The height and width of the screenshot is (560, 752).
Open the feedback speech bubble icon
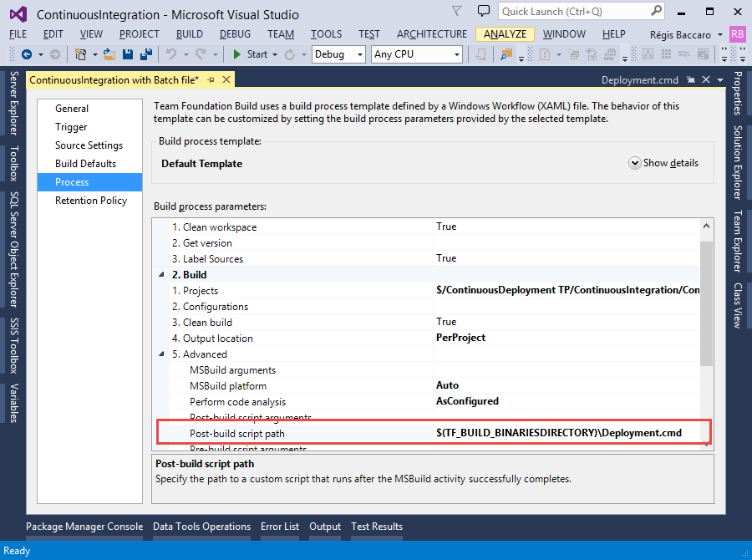(483, 11)
